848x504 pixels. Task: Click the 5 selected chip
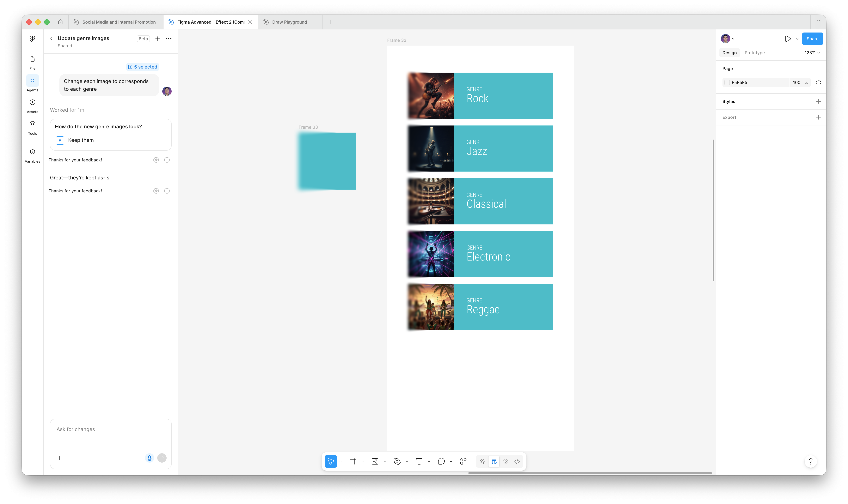coord(143,67)
